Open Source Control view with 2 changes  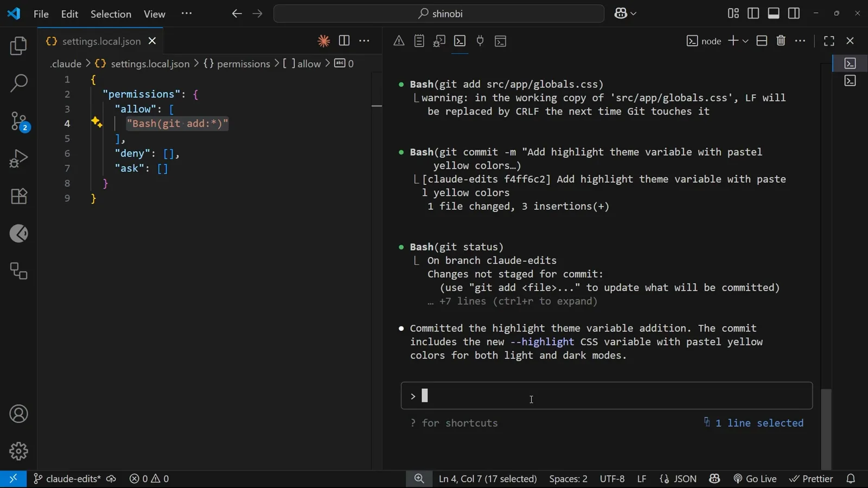(x=18, y=121)
